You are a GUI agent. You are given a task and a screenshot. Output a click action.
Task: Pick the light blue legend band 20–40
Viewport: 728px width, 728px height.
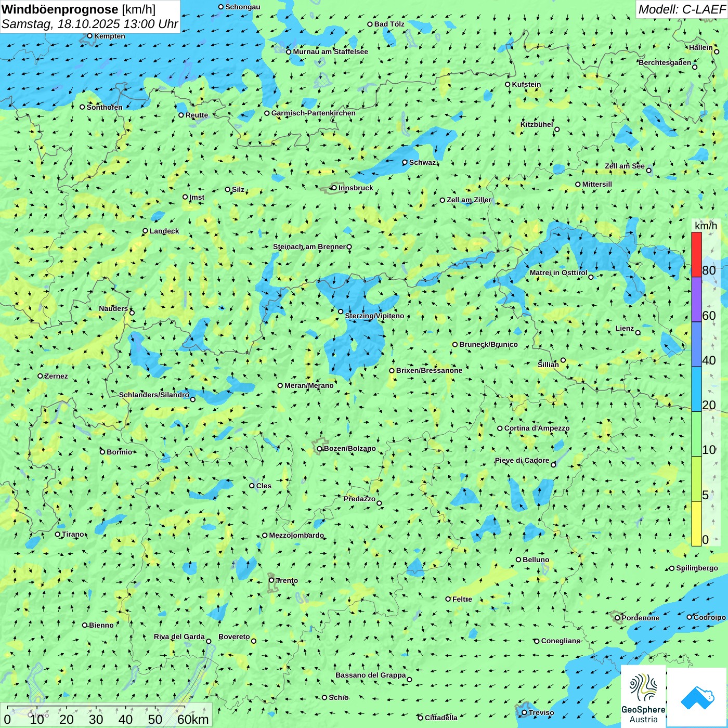(x=696, y=389)
